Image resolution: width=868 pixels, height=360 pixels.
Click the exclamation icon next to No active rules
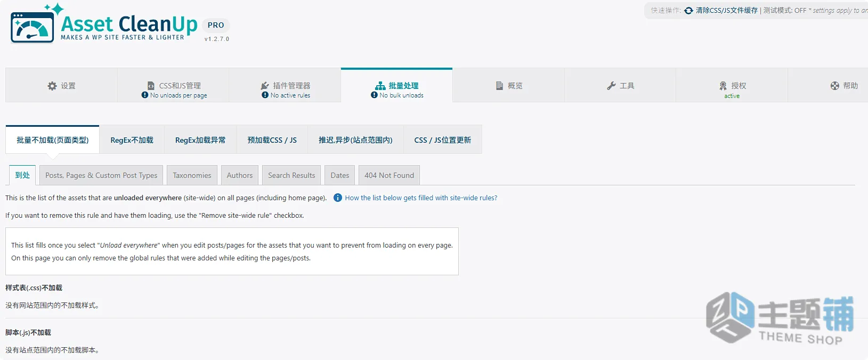pyautogui.click(x=265, y=95)
